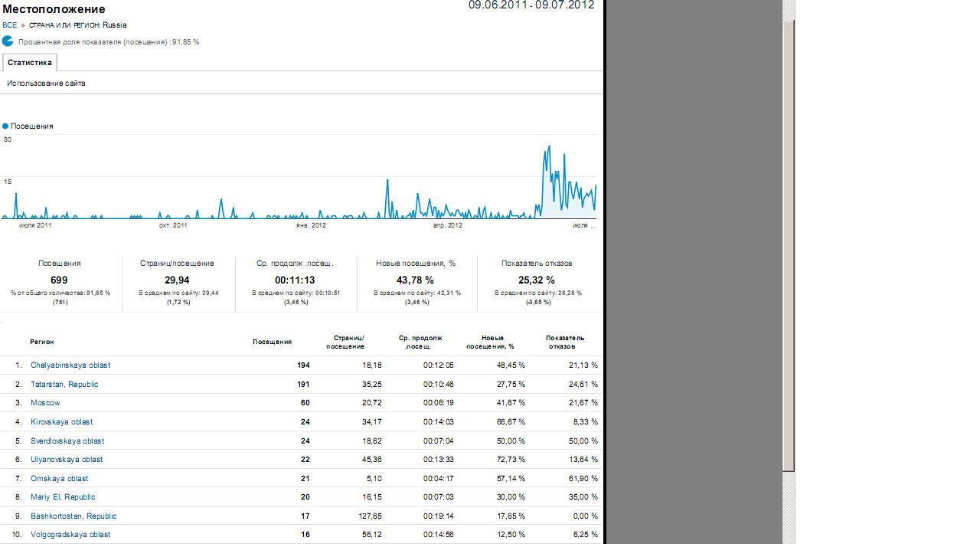The width and height of the screenshot is (980, 544).
Task: Click the pie chart percentage icon
Action: [8, 41]
